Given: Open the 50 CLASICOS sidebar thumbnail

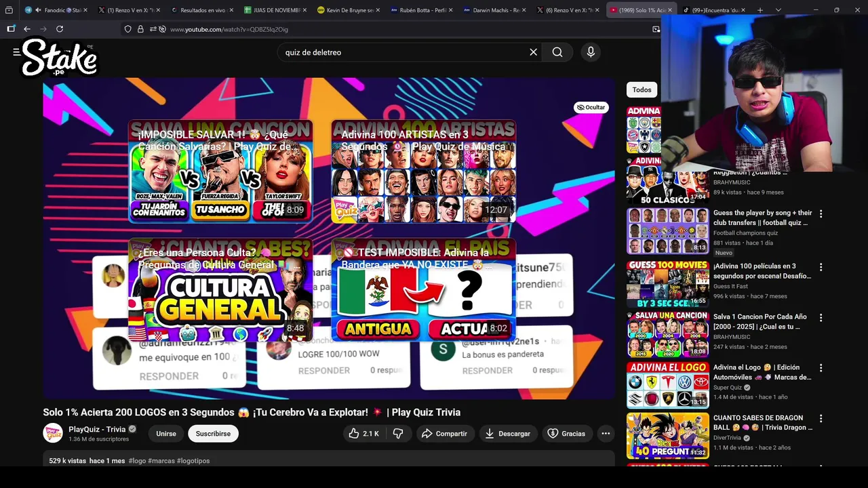Looking at the screenshot, I should [x=668, y=180].
